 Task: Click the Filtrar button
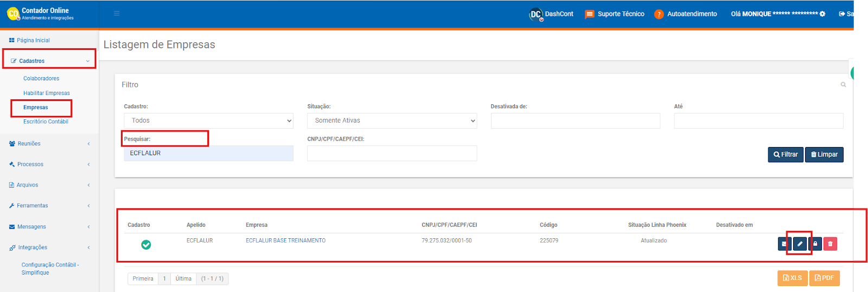pyautogui.click(x=786, y=155)
